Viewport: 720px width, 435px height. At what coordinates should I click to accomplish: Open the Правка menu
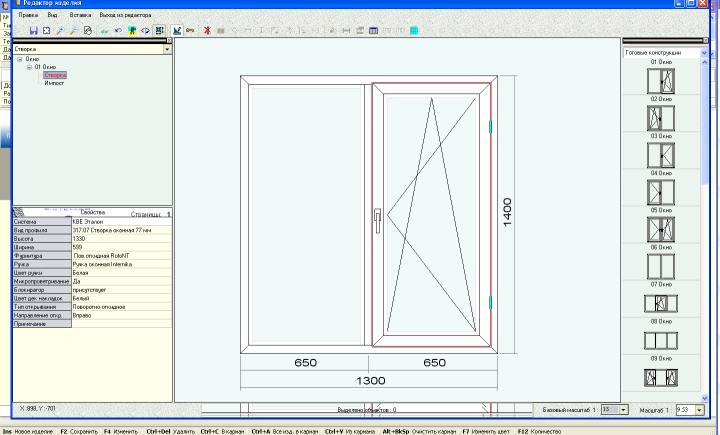28,15
